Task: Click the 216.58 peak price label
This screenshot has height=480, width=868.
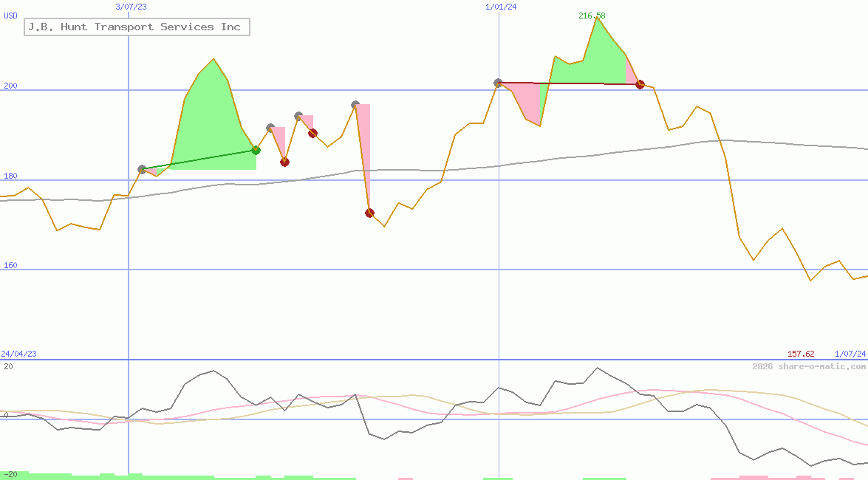Action: pos(592,16)
